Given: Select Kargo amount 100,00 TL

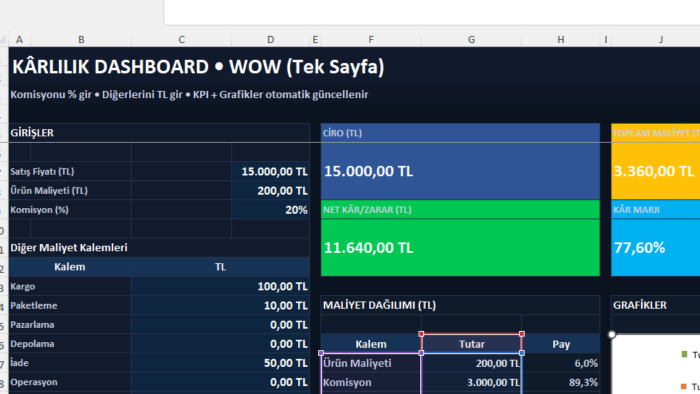Looking at the screenshot, I should [x=221, y=286].
